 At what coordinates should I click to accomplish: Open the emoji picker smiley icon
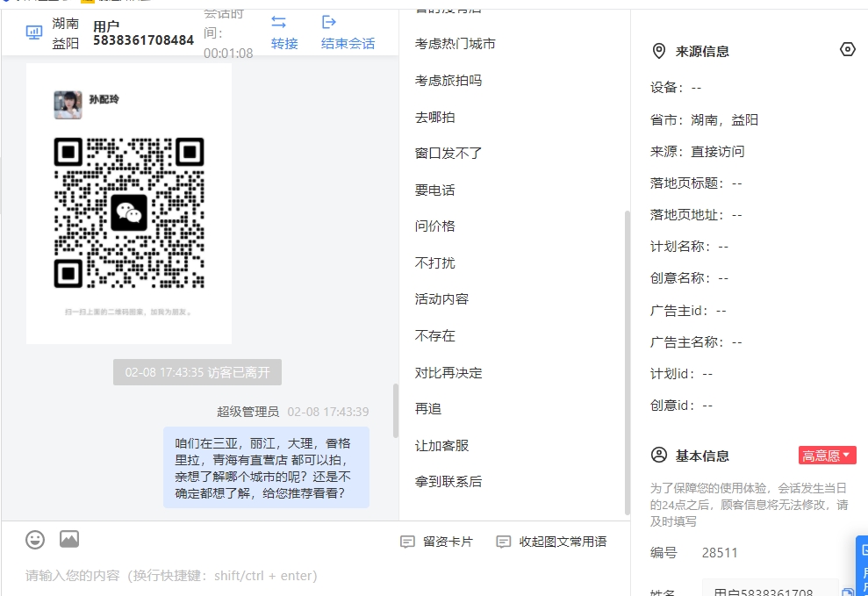point(35,539)
